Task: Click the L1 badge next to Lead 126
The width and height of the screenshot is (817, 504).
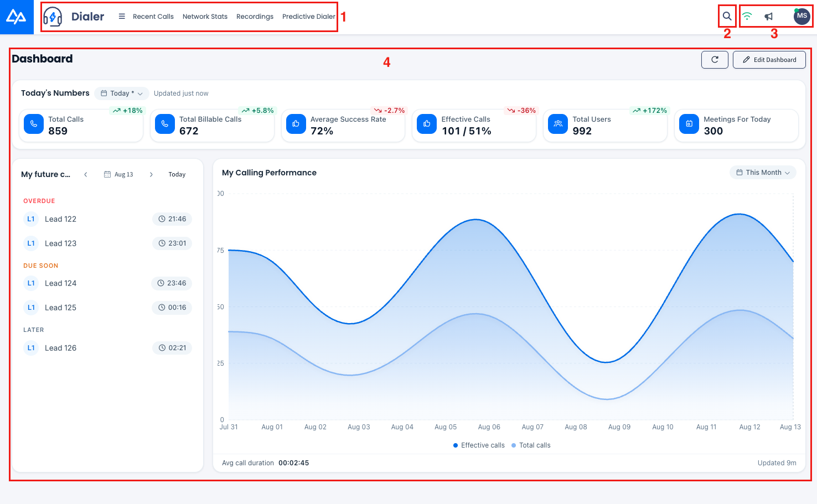Action: [31, 348]
